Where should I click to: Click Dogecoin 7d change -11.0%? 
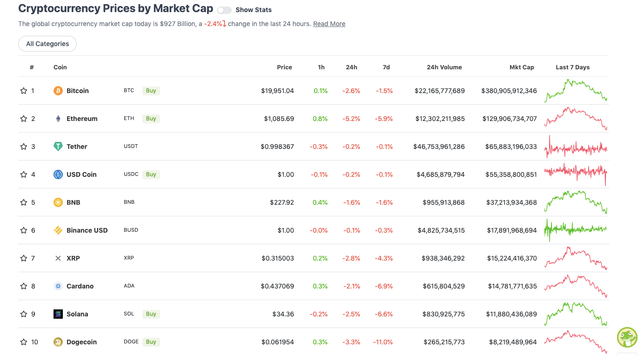[x=382, y=342]
